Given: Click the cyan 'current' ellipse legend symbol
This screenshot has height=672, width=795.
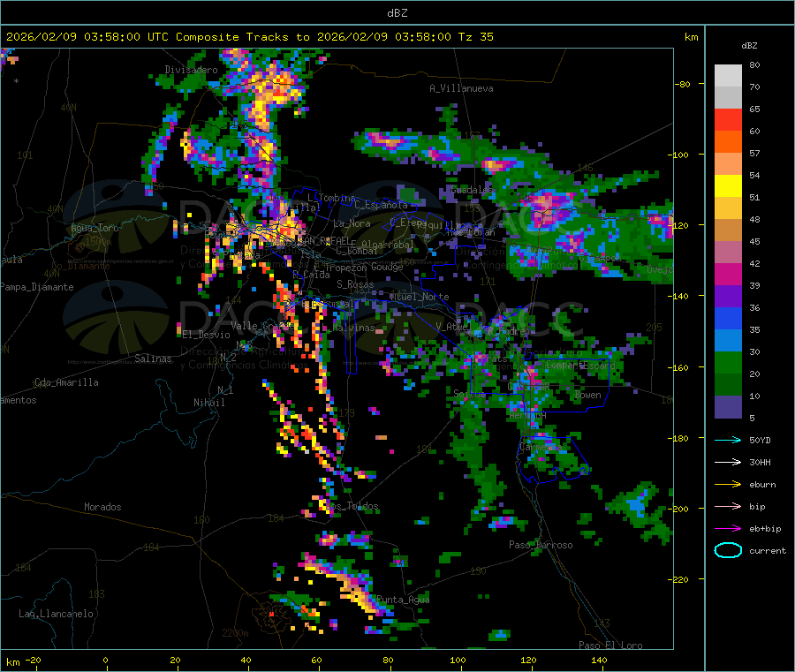Looking at the screenshot, I should point(728,550).
